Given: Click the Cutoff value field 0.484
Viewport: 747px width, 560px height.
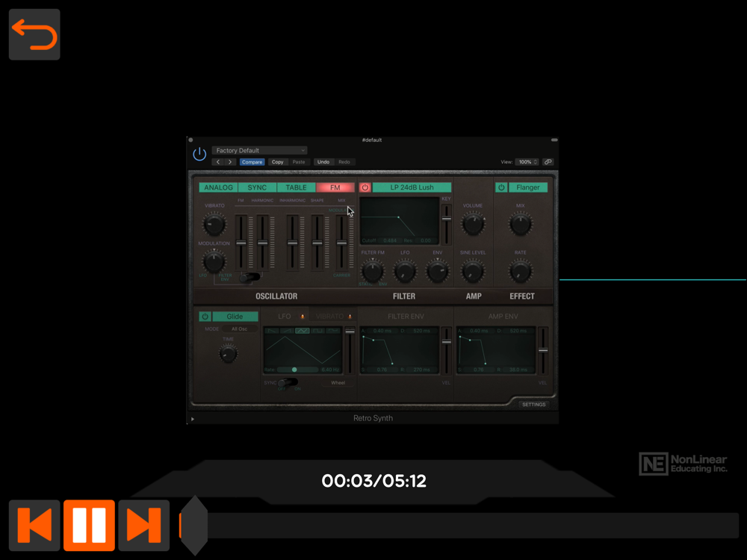Looking at the screenshot, I should tap(390, 240).
